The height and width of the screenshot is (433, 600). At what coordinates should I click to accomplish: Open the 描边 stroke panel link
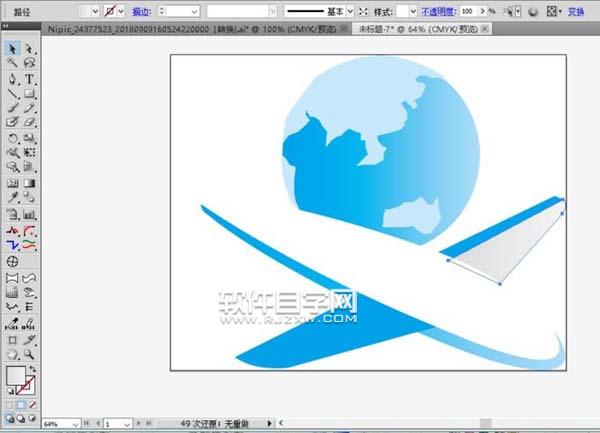[x=142, y=12]
